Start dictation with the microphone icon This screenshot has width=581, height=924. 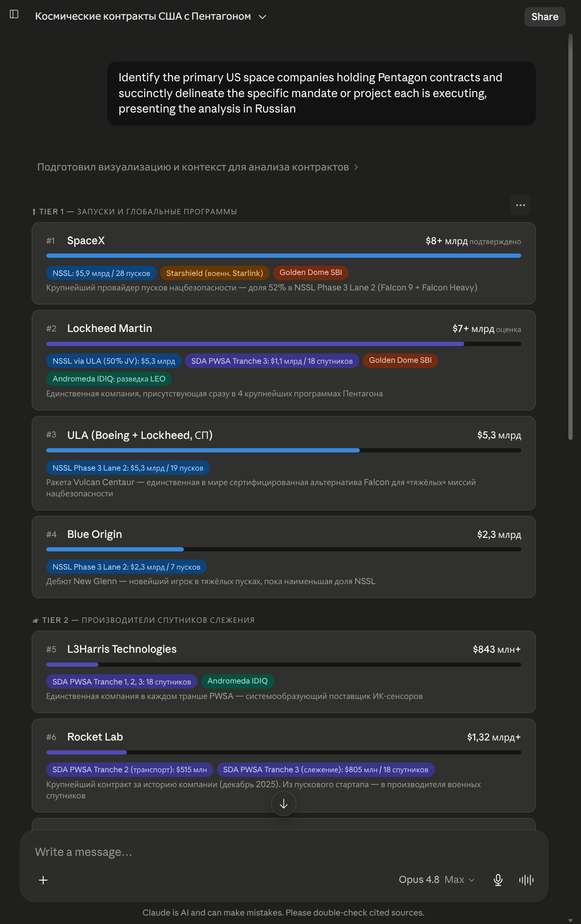pos(498,880)
